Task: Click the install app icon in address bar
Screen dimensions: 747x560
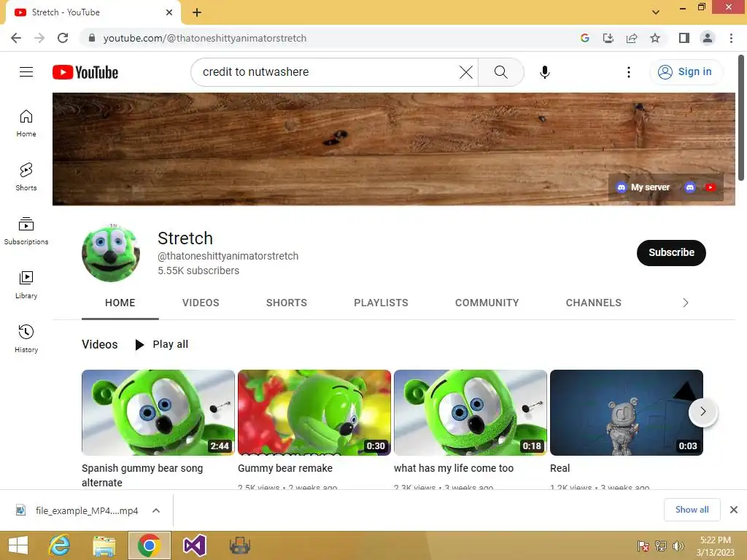Action: point(608,38)
